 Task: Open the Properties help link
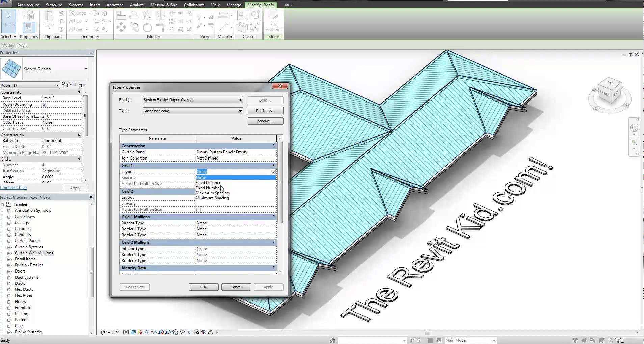(14, 188)
